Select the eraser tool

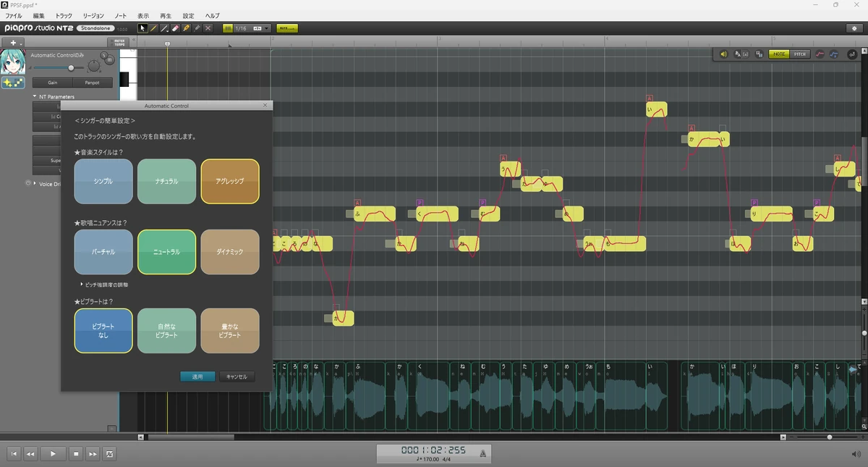(x=175, y=28)
